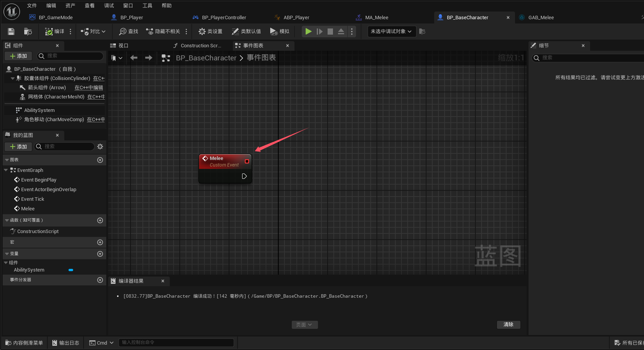This screenshot has height=350, width=644.
Task: Select ConstructionScript function
Action: click(x=38, y=232)
